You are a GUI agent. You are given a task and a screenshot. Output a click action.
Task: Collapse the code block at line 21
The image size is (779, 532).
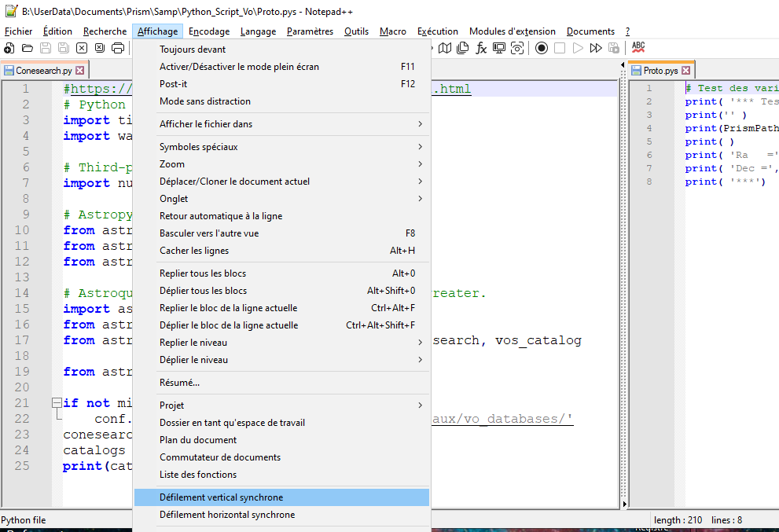(x=57, y=403)
